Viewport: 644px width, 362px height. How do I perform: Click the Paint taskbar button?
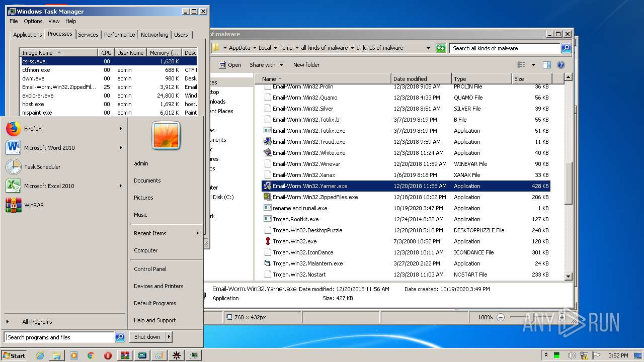[x=159, y=355]
